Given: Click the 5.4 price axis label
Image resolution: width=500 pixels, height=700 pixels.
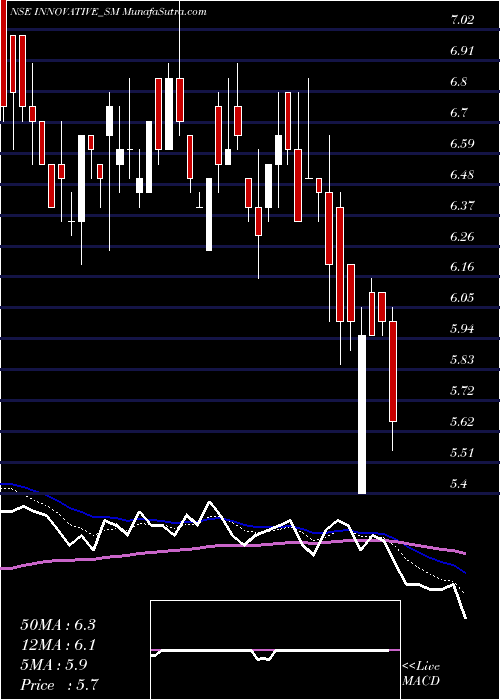Looking at the screenshot, I should (x=459, y=483).
